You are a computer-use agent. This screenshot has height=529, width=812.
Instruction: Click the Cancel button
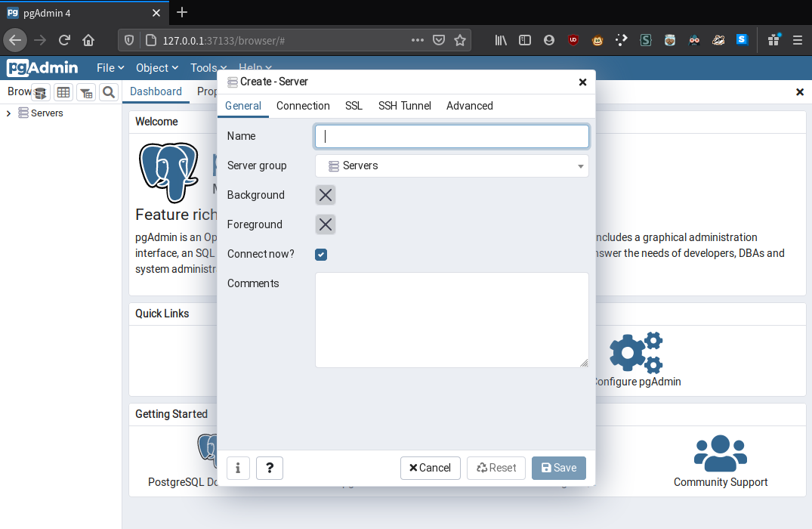coord(431,468)
